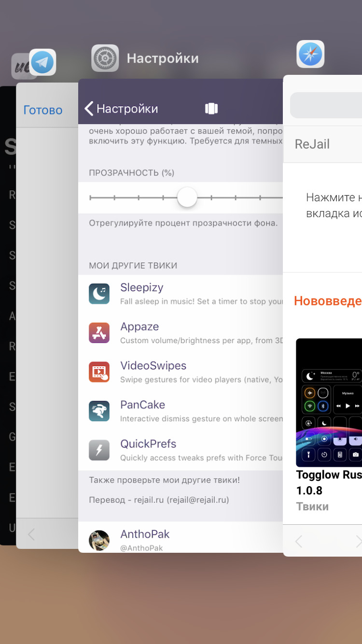The height and width of the screenshot is (644, 362).
Task: Open AnthoPak Twitter row
Action: (181, 537)
